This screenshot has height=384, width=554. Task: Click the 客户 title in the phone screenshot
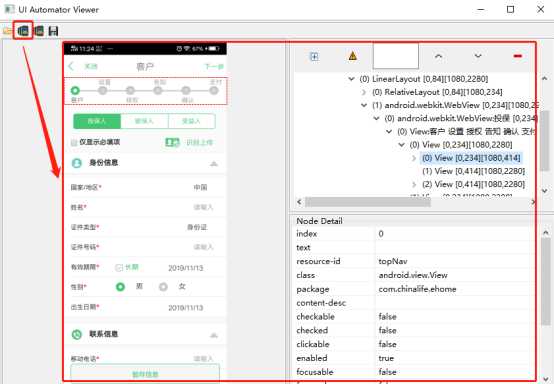(145, 66)
